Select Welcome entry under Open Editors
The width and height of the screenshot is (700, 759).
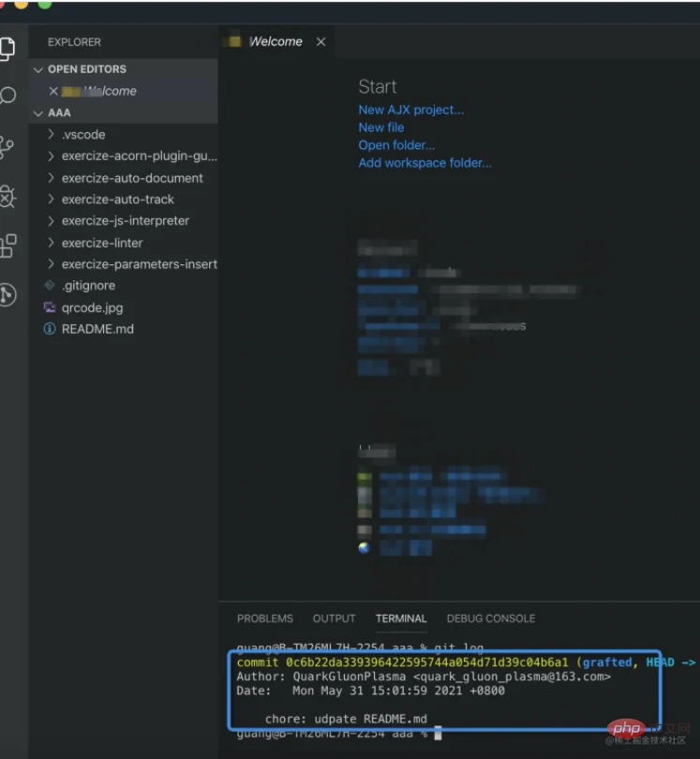(123, 91)
